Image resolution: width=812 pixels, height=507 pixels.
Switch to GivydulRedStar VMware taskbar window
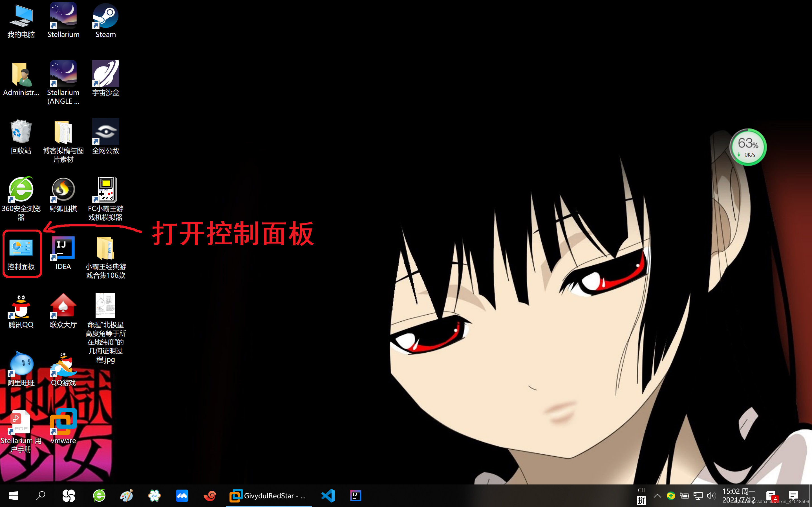click(x=268, y=495)
